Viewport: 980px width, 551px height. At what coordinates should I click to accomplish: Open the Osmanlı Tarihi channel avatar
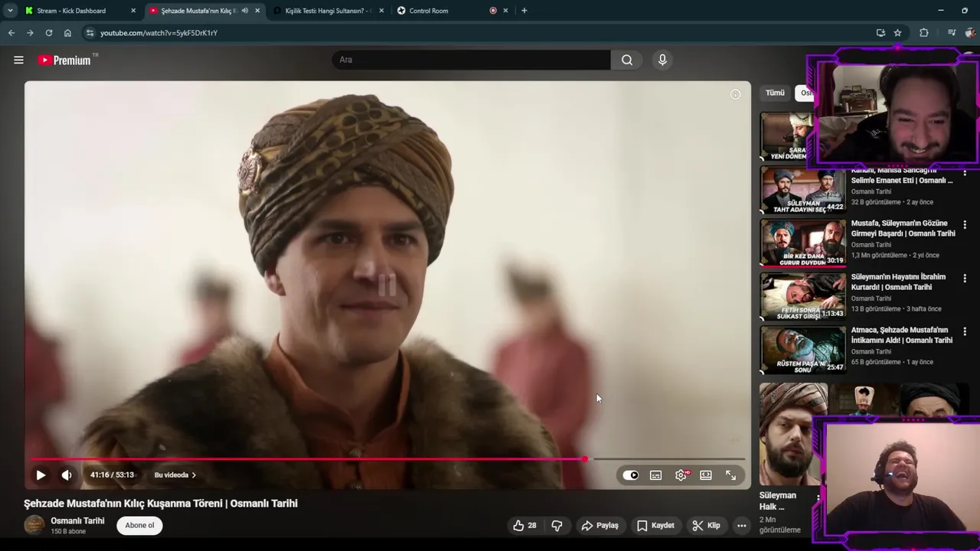tap(34, 525)
